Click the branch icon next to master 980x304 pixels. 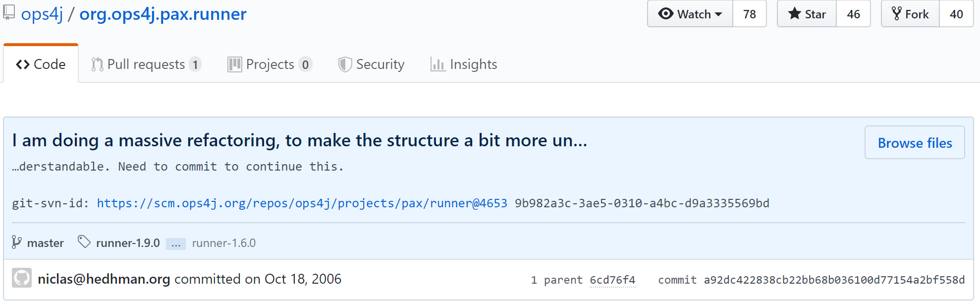pyautogui.click(x=17, y=243)
